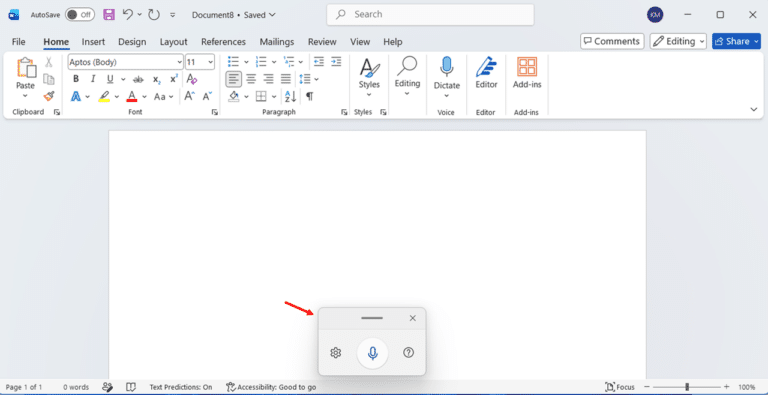
Task: Sort the selection alphabetically
Action: [x=290, y=96]
